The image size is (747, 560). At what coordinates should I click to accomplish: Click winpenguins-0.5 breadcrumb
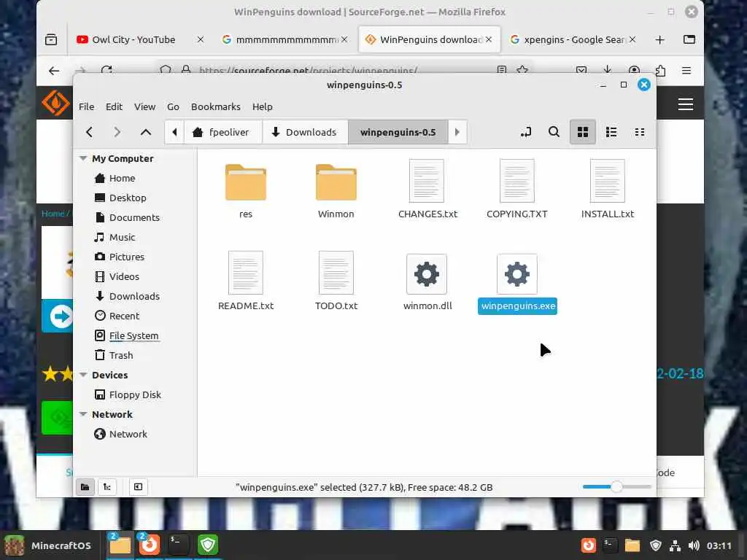[x=398, y=132]
